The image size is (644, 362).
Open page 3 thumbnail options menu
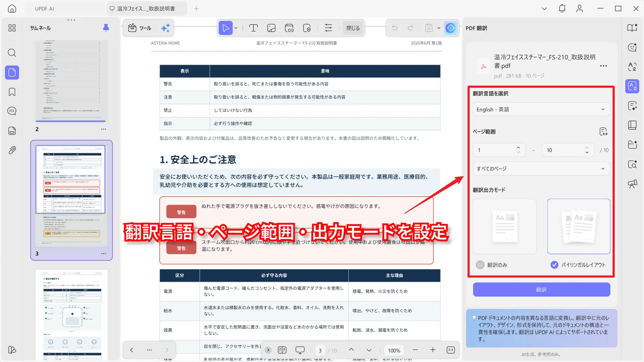click(x=103, y=254)
